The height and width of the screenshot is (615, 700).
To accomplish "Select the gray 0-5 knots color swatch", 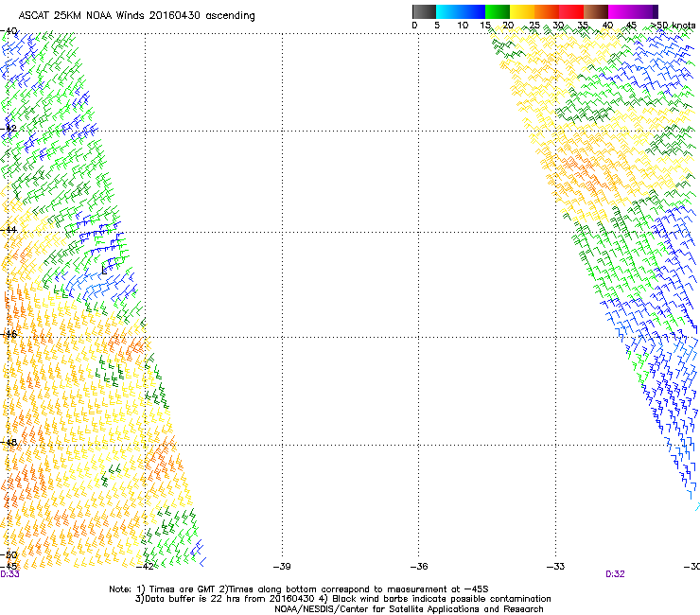I will pos(424,11).
